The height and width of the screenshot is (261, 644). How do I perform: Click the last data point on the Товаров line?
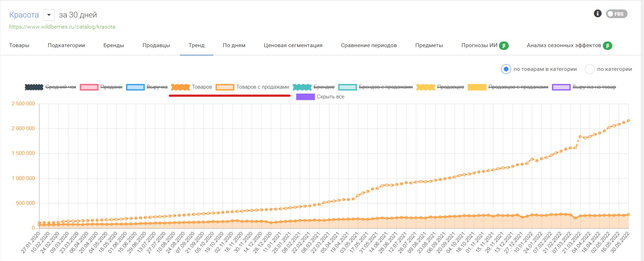click(628, 121)
